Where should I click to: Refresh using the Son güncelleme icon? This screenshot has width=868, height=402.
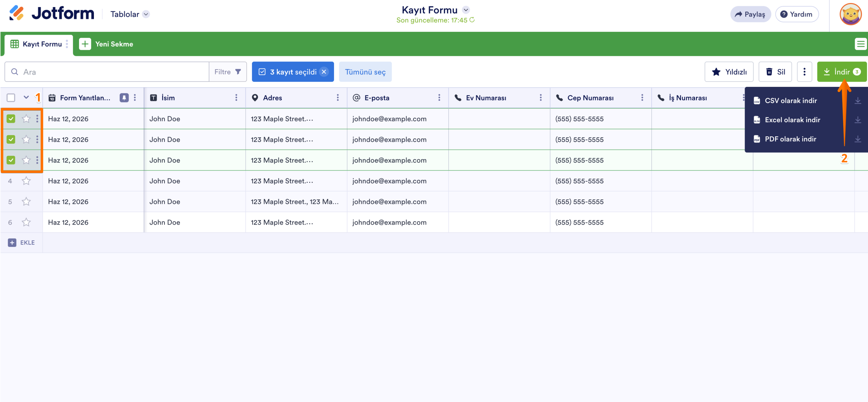tap(472, 20)
